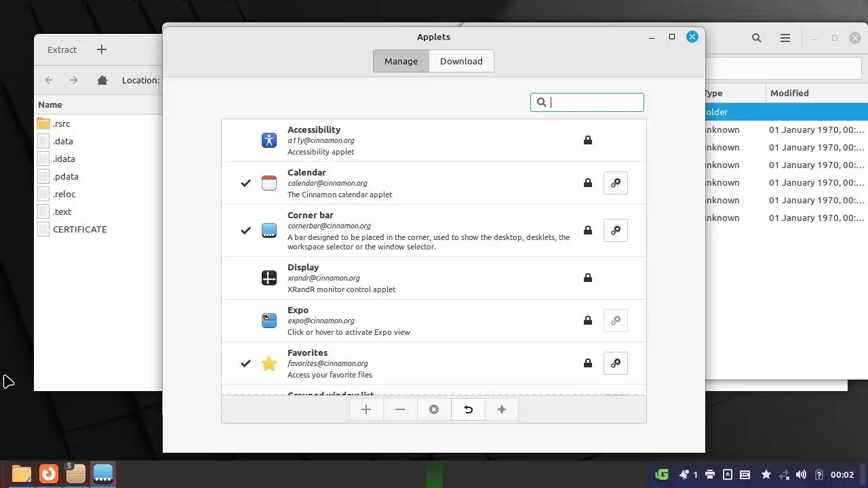
Task: Select the .data file
Action: [63, 141]
